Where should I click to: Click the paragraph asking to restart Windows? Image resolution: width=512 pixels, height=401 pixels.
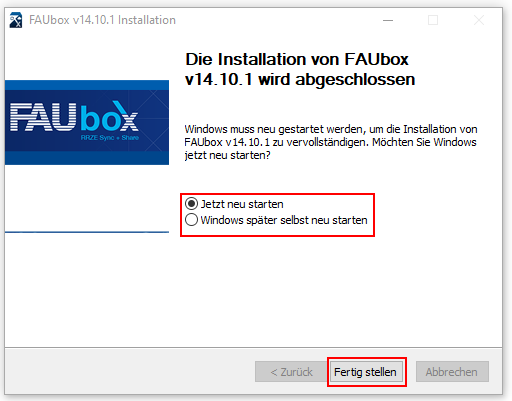(x=331, y=142)
